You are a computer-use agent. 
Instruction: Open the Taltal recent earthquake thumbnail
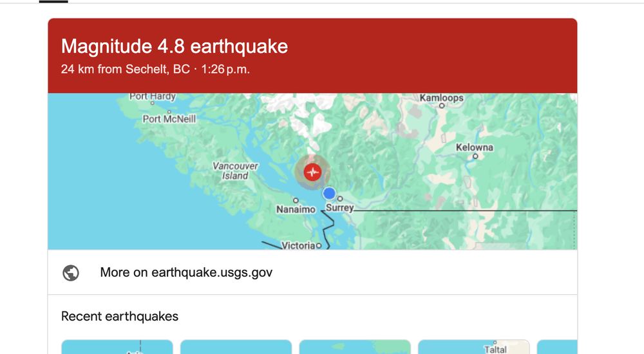point(473,347)
